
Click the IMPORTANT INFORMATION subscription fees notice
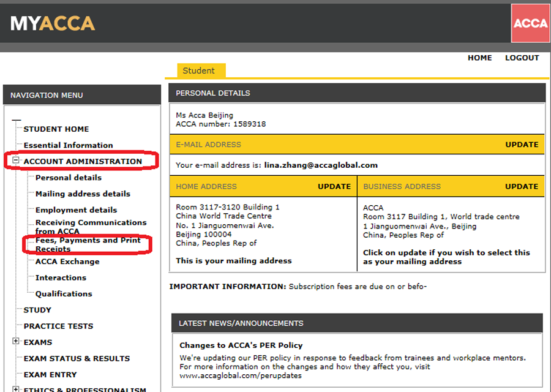pos(298,287)
